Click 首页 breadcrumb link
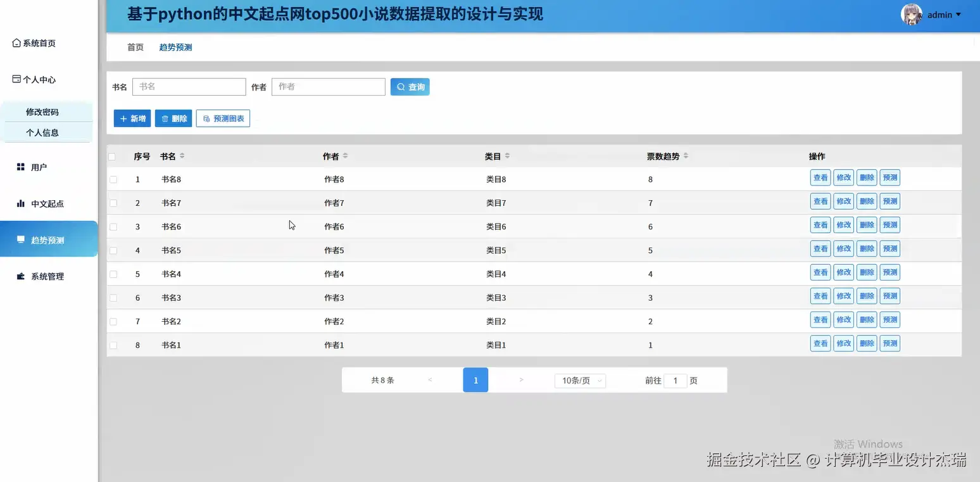980x482 pixels. (x=135, y=47)
